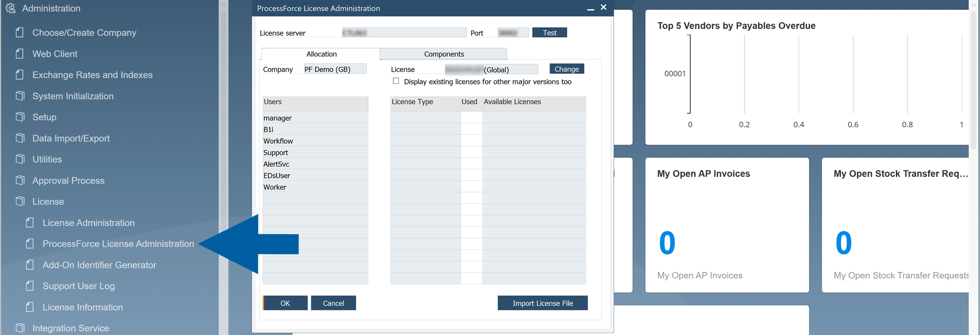Click the License Type column header

(x=426, y=104)
